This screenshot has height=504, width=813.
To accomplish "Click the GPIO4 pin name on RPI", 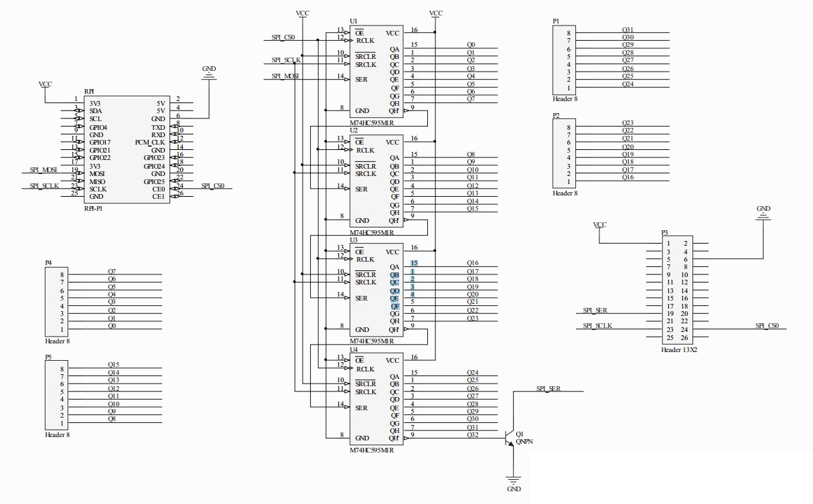I will point(98,127).
